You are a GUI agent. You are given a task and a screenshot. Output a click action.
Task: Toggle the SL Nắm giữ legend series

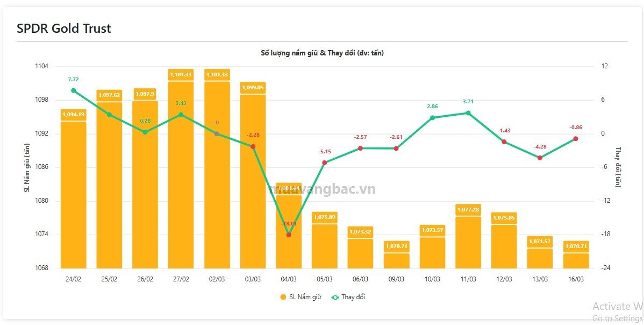tap(300, 297)
